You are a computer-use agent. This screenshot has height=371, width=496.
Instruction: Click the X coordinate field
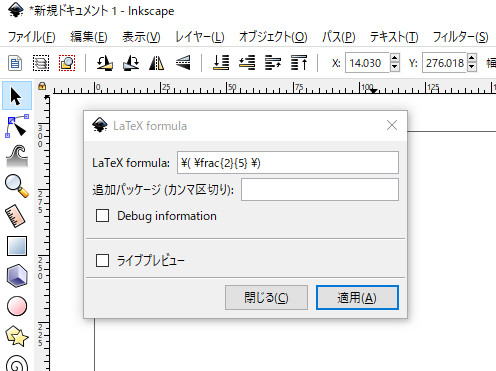coord(367,63)
